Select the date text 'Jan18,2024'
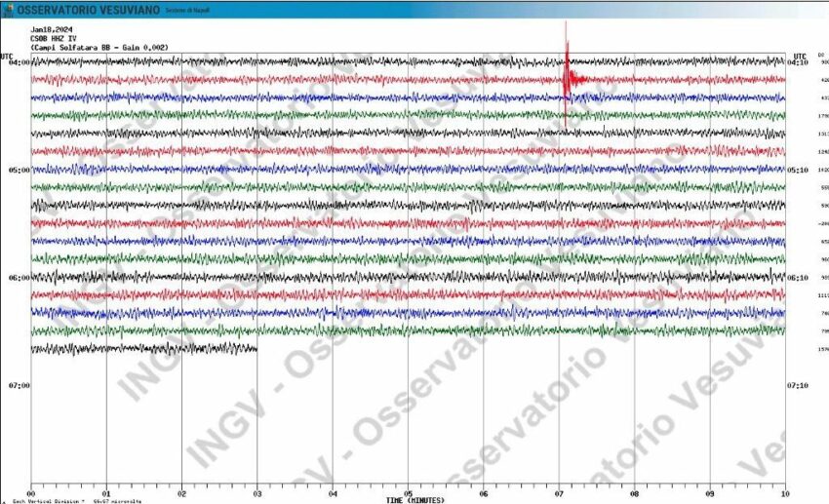Image resolution: width=829 pixels, height=504 pixels. coord(52,29)
